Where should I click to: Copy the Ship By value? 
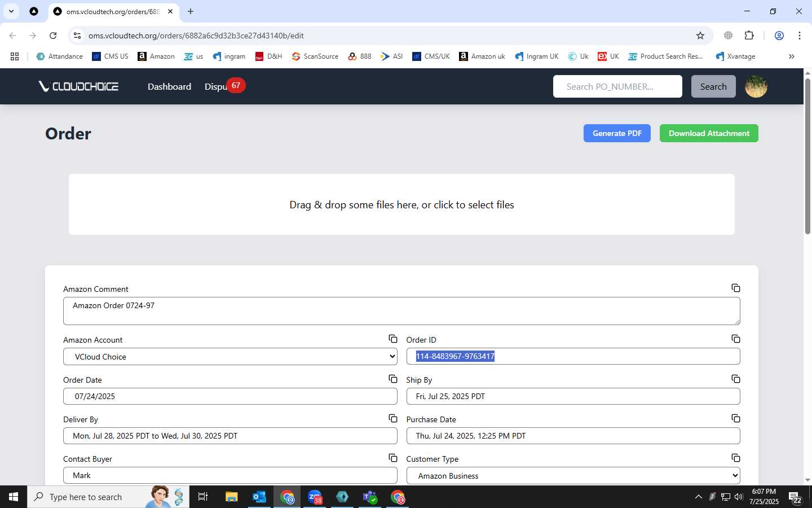(x=736, y=379)
